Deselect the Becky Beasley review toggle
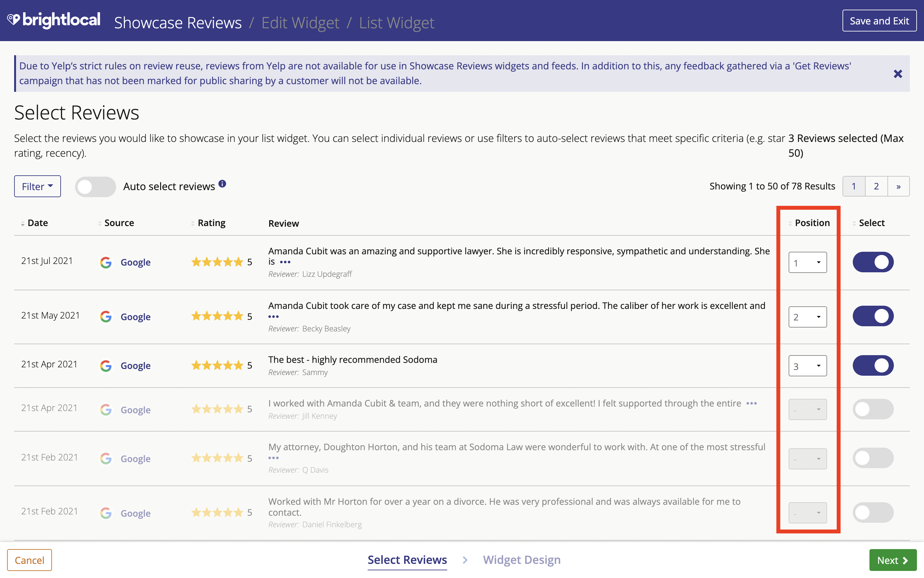This screenshot has width=924, height=578. (873, 316)
